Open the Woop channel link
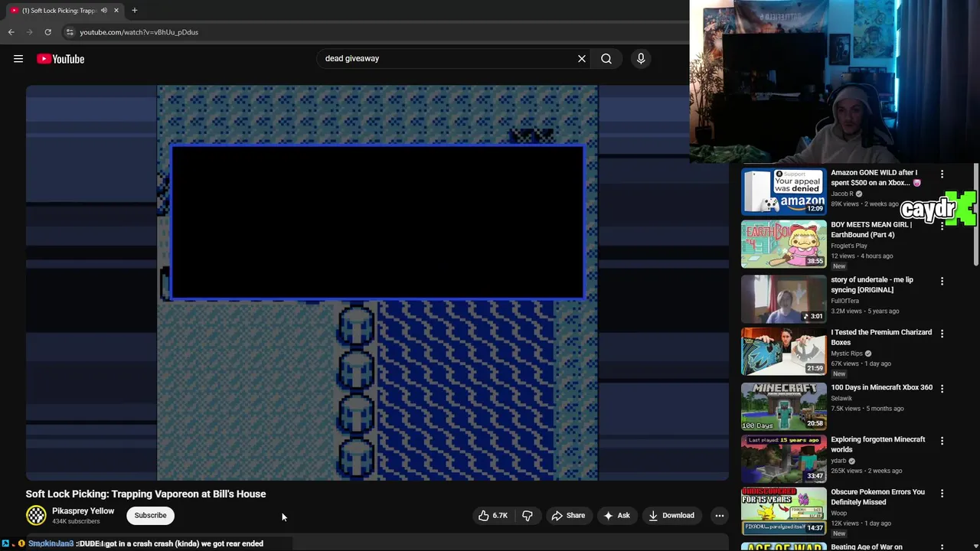Screen dimensions: 980x551 tap(839, 514)
